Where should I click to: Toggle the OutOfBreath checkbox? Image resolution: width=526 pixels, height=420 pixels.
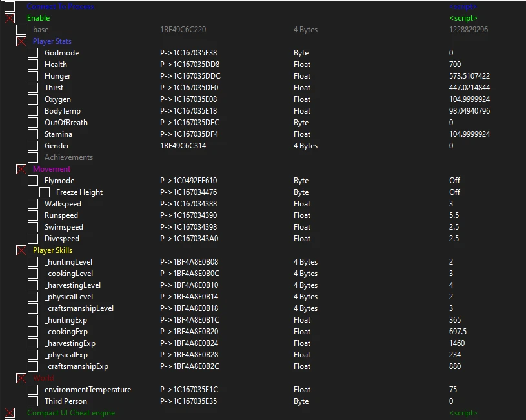[33, 123]
